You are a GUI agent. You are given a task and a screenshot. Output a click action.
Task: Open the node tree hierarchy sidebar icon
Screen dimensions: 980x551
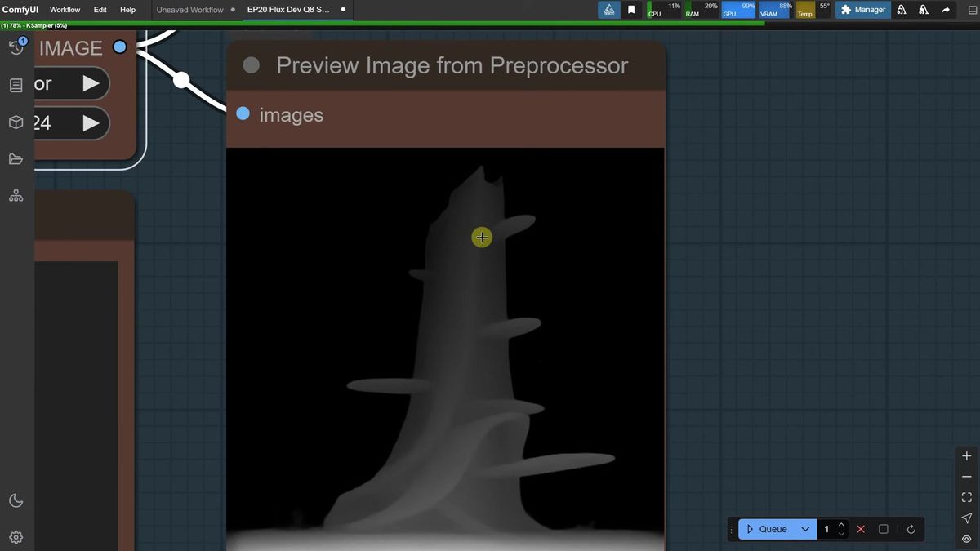[x=16, y=196]
